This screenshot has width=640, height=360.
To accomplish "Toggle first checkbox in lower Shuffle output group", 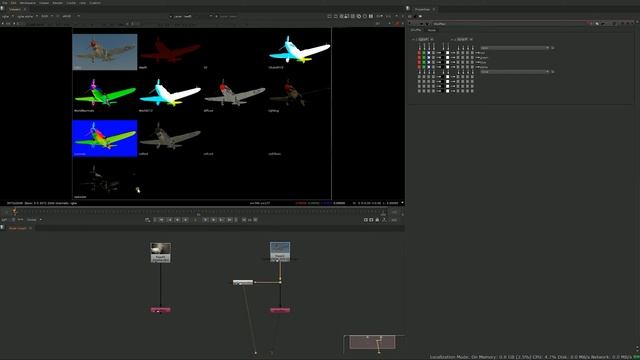I will pos(419,77).
